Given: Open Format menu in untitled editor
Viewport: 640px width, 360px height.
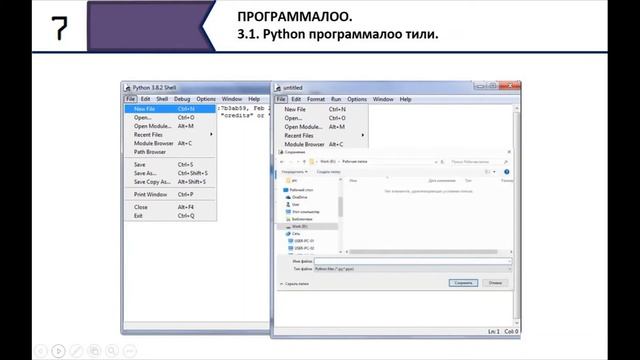Looking at the screenshot, I should [x=316, y=99].
